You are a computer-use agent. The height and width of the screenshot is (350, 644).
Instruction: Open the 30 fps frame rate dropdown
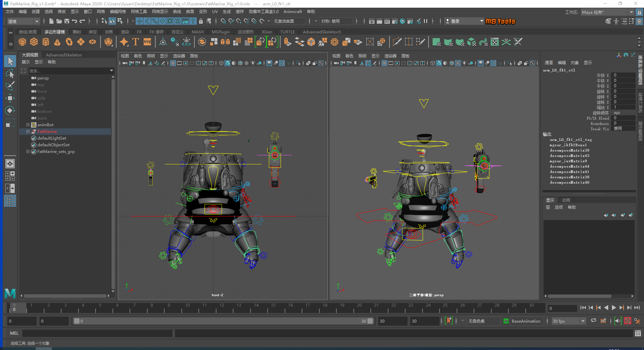(569, 321)
